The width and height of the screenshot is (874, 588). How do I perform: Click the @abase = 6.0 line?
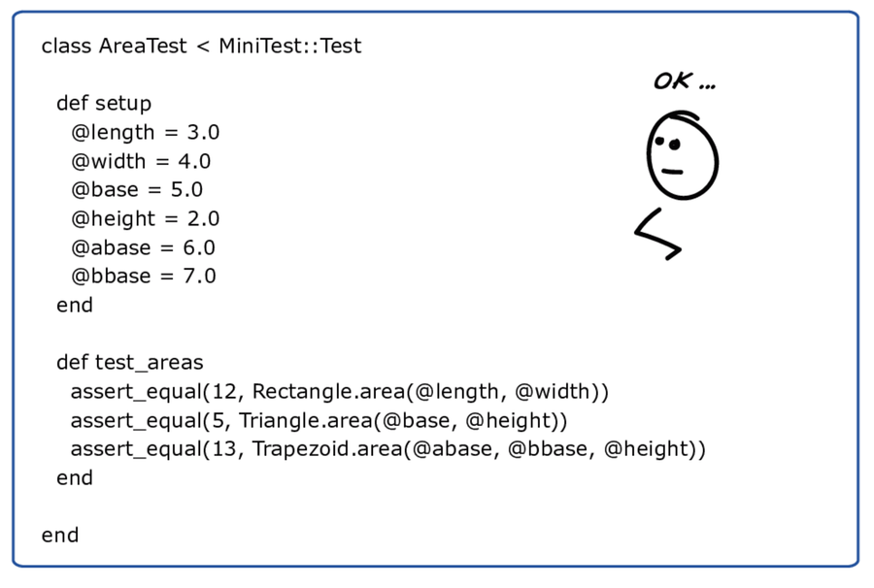143,247
